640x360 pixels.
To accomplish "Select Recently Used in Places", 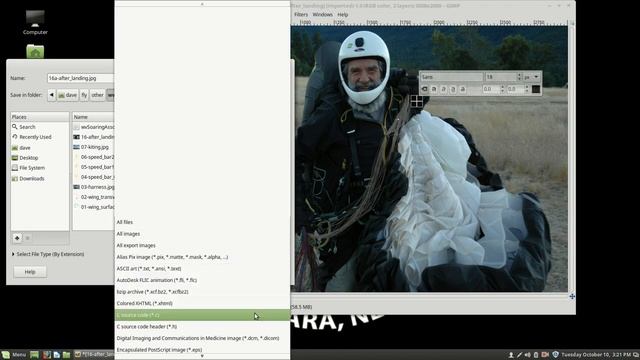I will click(x=40, y=137).
